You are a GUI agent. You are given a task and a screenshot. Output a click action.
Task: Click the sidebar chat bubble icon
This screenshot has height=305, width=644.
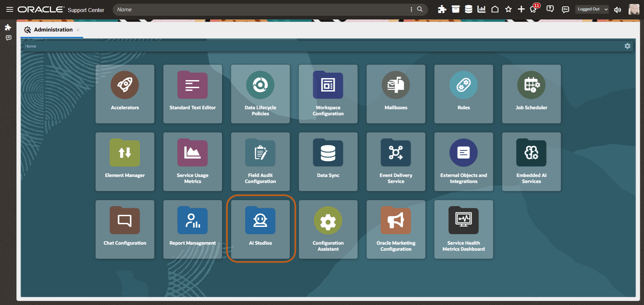[x=8, y=38]
